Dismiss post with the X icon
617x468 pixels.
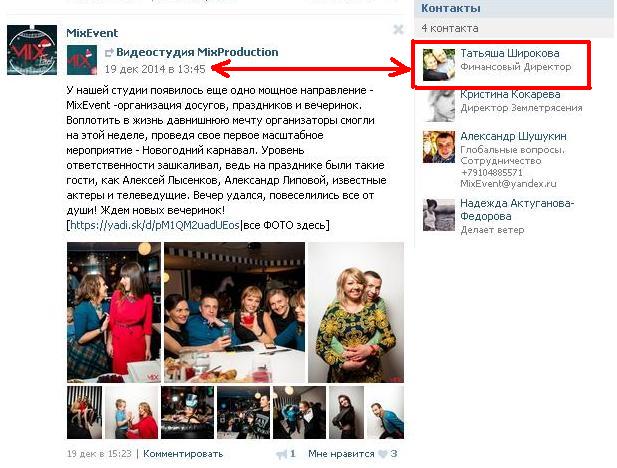pyautogui.click(x=398, y=30)
